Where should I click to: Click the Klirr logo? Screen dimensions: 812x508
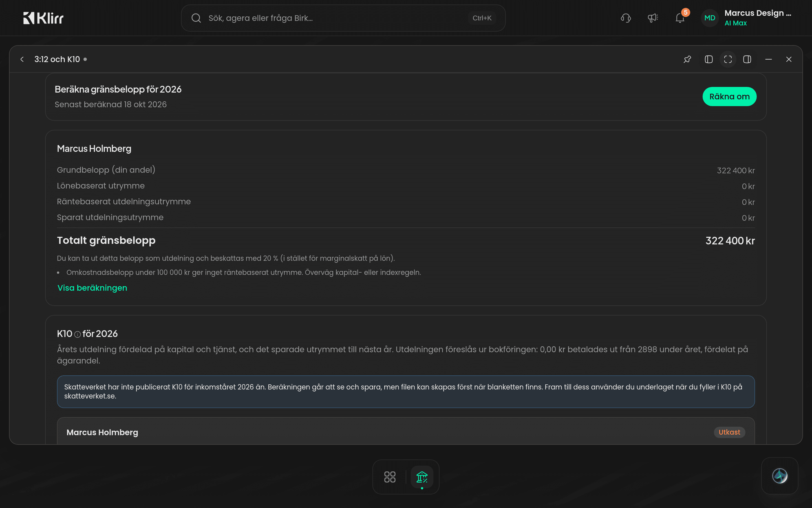coord(43,18)
